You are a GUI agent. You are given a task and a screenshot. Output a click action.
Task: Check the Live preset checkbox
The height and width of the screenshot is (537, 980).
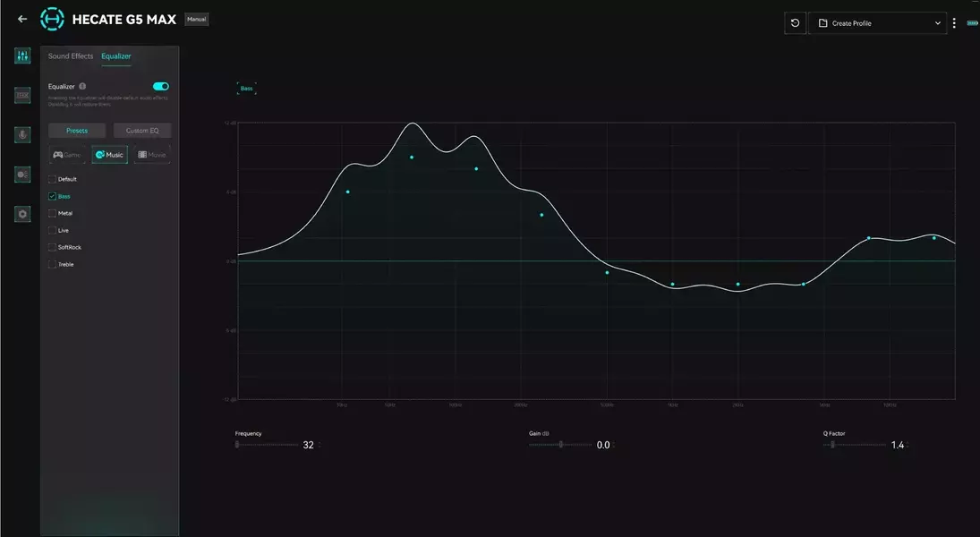[53, 231]
